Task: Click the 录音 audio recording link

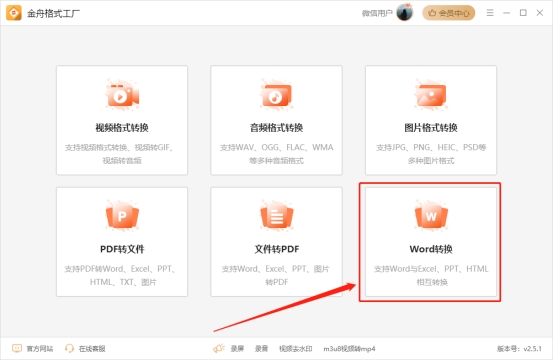Action: [261, 349]
